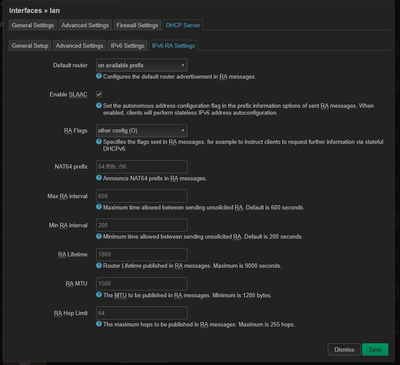This screenshot has width=400, height=365.
Task: Click the Save button
Action: pos(375,349)
